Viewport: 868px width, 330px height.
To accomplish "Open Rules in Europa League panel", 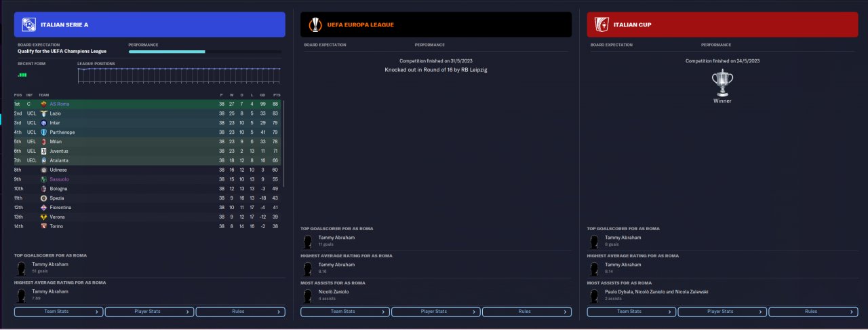I will pyautogui.click(x=526, y=312).
